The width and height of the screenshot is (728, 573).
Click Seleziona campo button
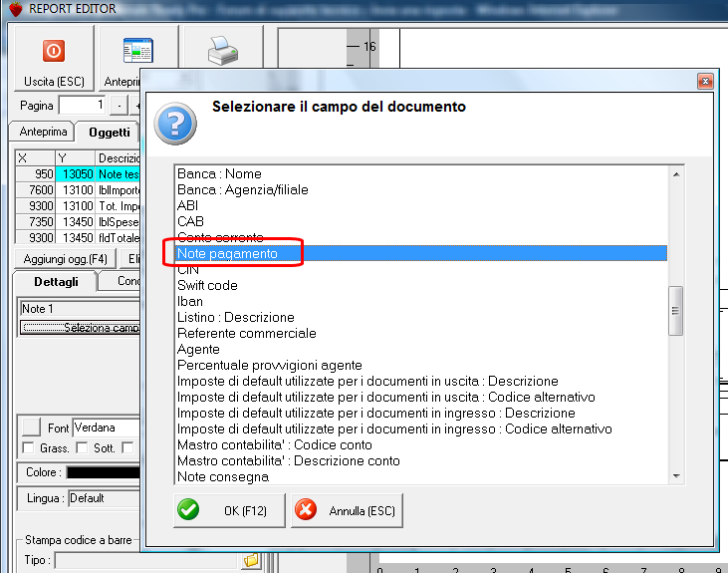pos(80,328)
